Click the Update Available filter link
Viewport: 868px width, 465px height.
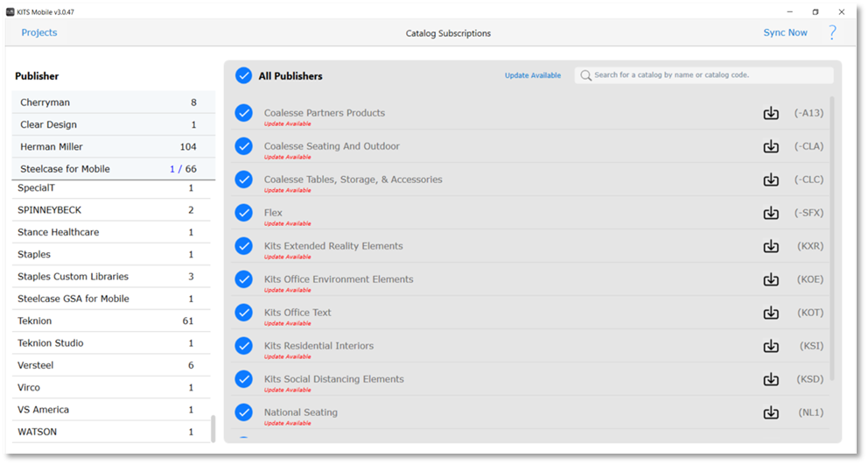point(533,75)
